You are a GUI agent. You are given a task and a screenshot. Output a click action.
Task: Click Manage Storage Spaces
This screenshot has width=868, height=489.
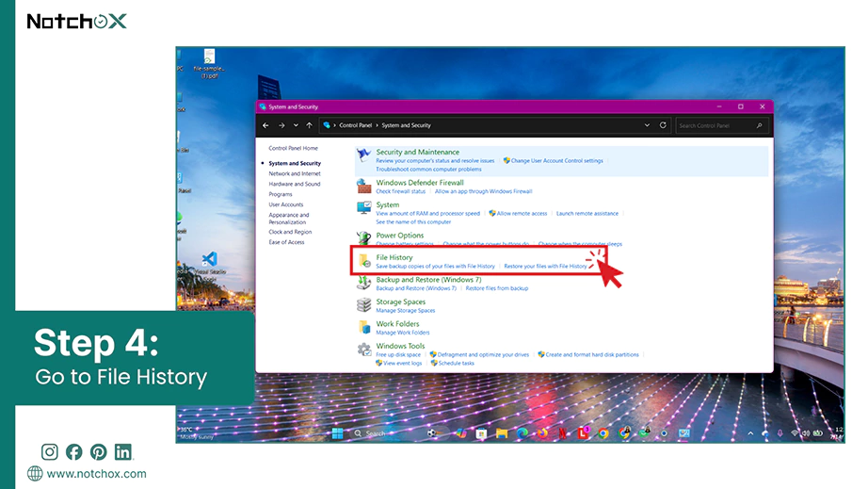point(405,311)
